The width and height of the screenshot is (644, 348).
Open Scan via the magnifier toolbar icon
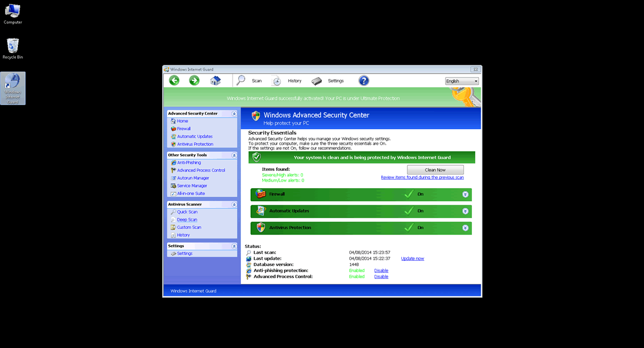[x=241, y=80]
